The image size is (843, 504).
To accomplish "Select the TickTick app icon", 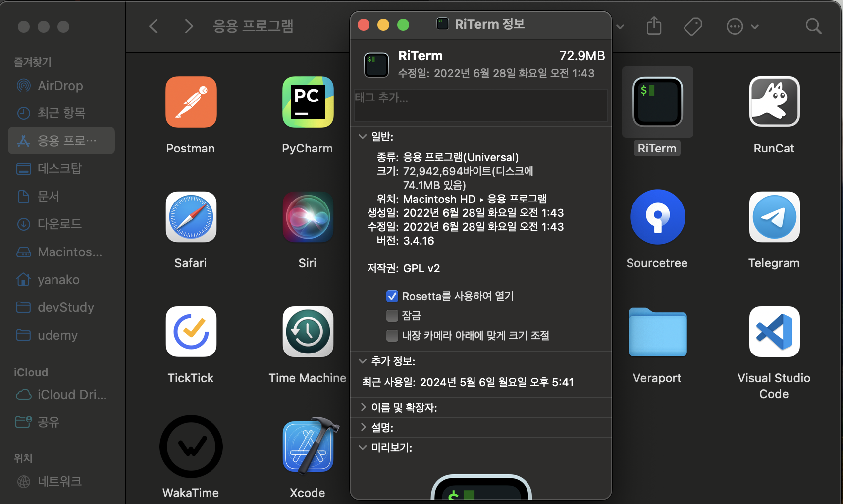I will point(191,332).
